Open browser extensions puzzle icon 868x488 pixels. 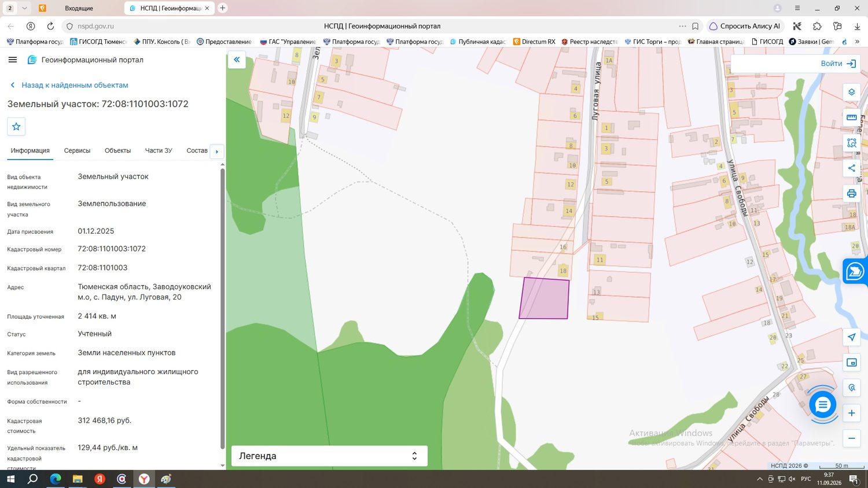tap(817, 26)
